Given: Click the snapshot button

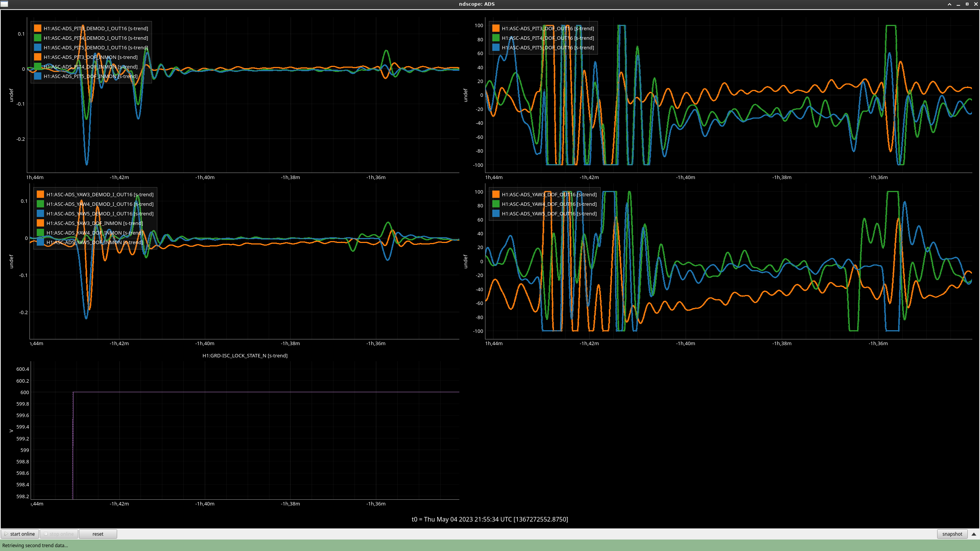Looking at the screenshot, I should point(952,534).
